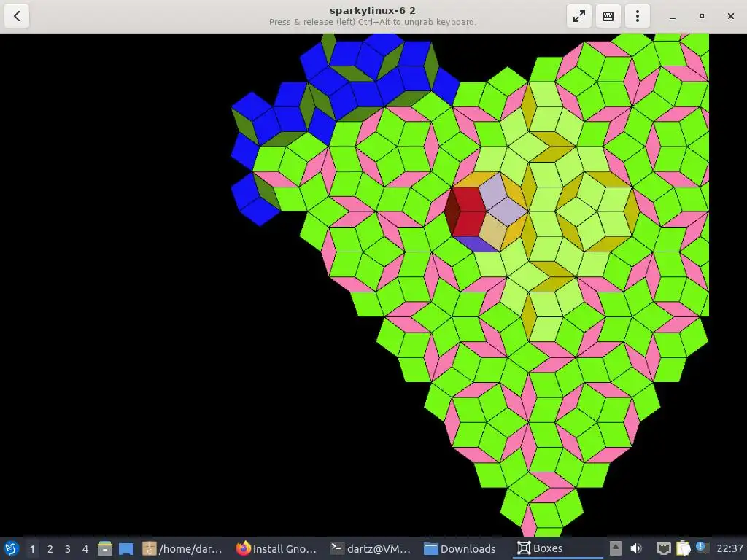Switch to /home/dar... archive window

[x=182, y=548]
